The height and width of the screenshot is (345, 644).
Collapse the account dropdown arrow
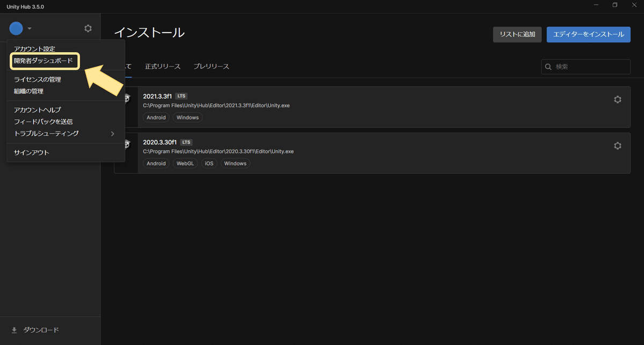(30, 28)
